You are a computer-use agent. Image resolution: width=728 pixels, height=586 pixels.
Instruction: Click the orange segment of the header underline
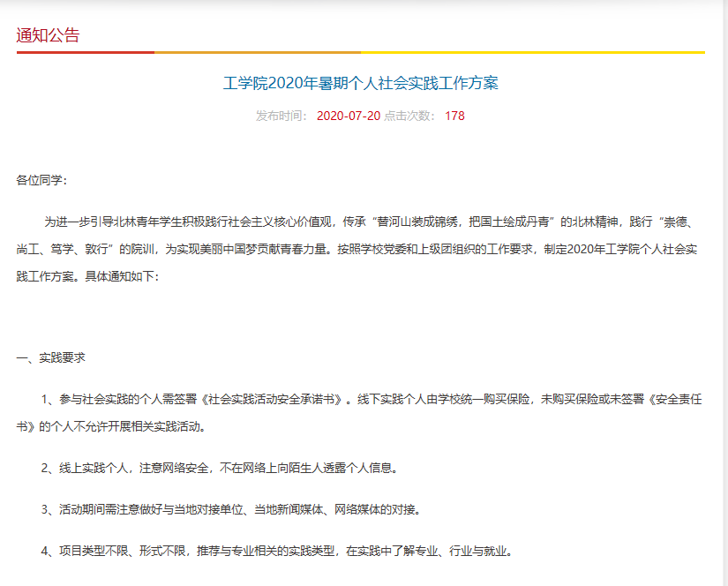pos(258,52)
